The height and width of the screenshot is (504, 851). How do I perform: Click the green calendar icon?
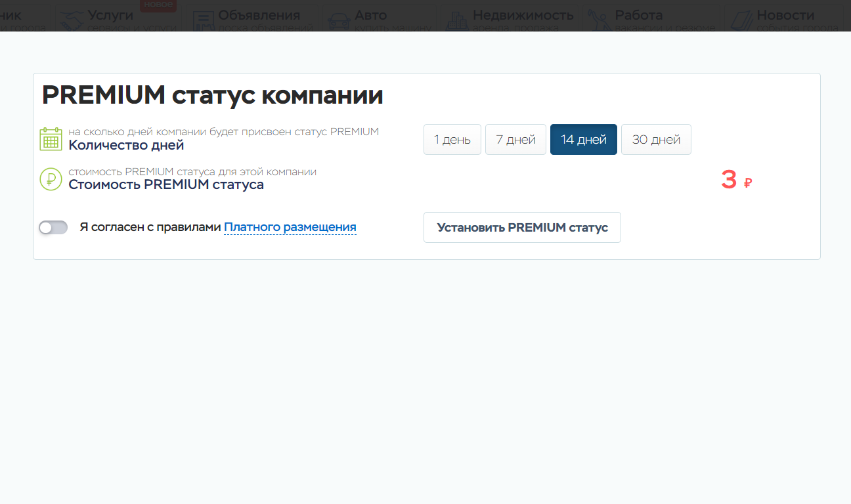coord(51,139)
